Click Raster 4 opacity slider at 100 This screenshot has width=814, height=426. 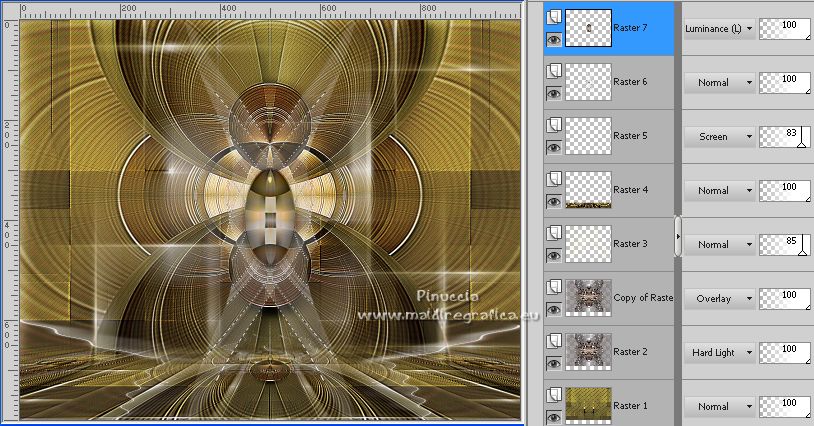pyautogui.click(x=785, y=191)
